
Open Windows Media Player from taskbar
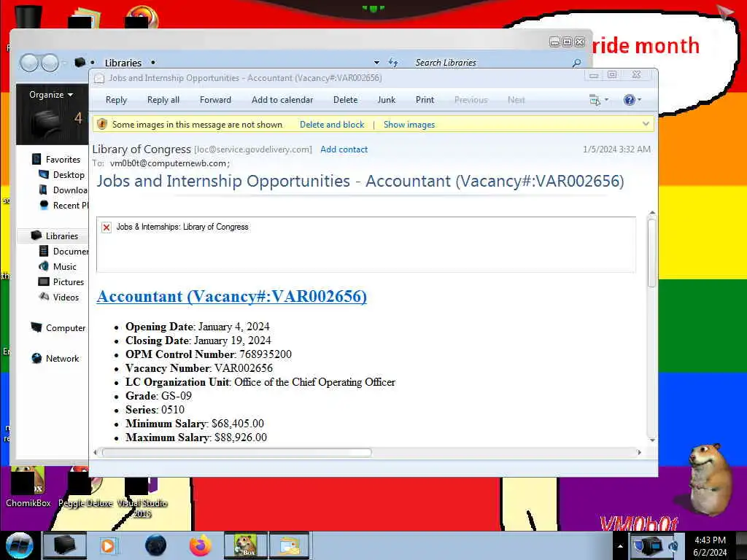[108, 545]
